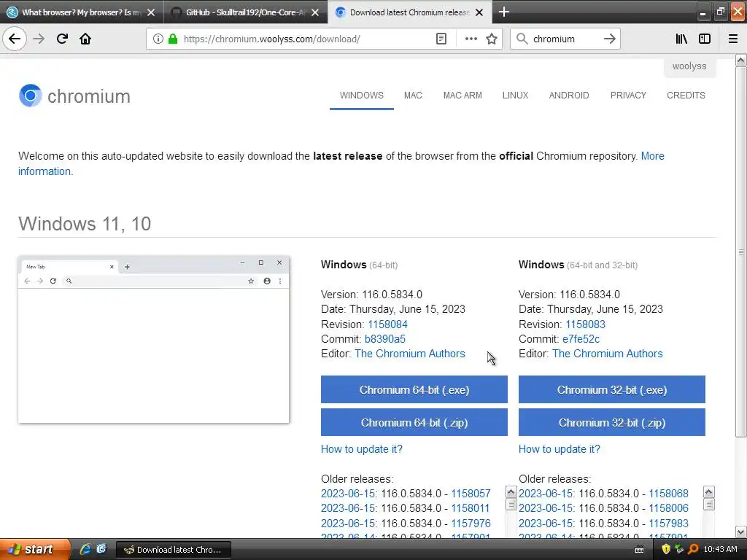Download Chromium 64-bit (.zip)
Image resolution: width=747 pixels, height=560 pixels.
414,422
